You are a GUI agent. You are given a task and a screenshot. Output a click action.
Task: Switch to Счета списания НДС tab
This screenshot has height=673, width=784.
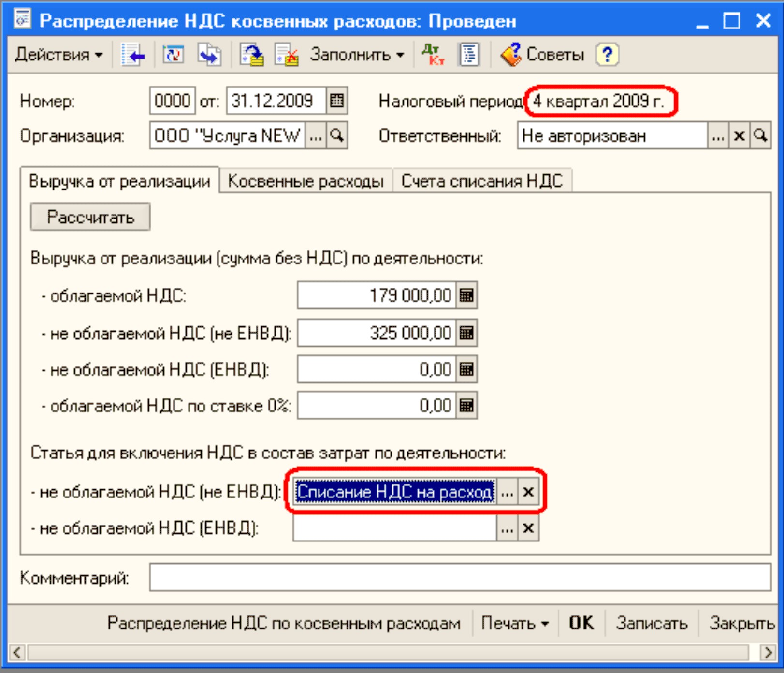click(482, 181)
